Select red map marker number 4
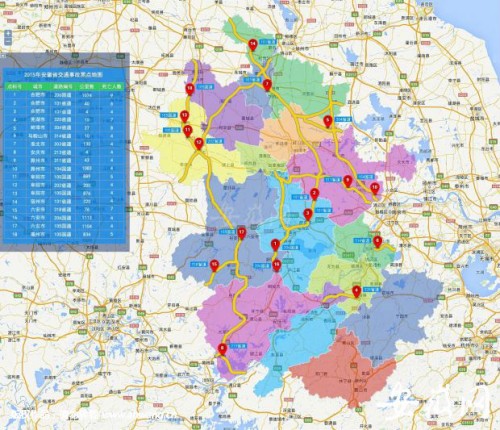This screenshot has width=500, height=430. (x=357, y=292)
